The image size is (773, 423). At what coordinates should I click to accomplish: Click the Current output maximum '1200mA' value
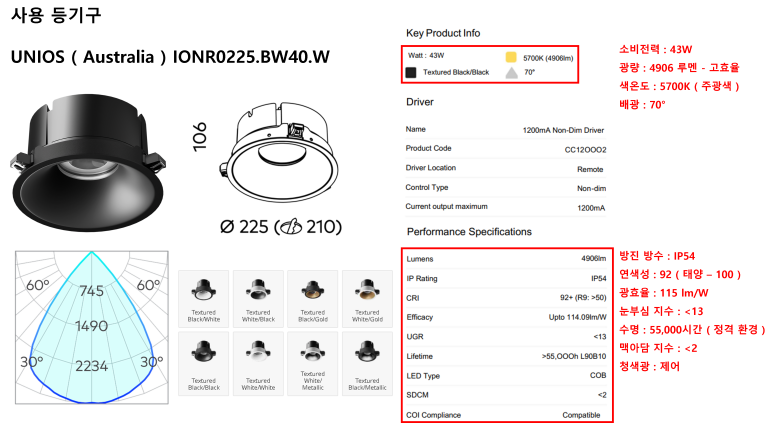point(591,208)
